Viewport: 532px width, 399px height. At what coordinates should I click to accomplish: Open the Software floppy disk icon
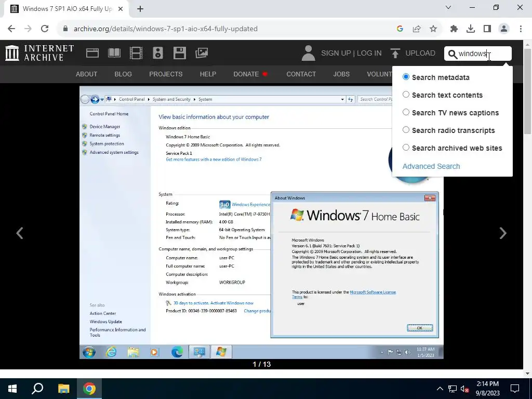[x=179, y=54]
